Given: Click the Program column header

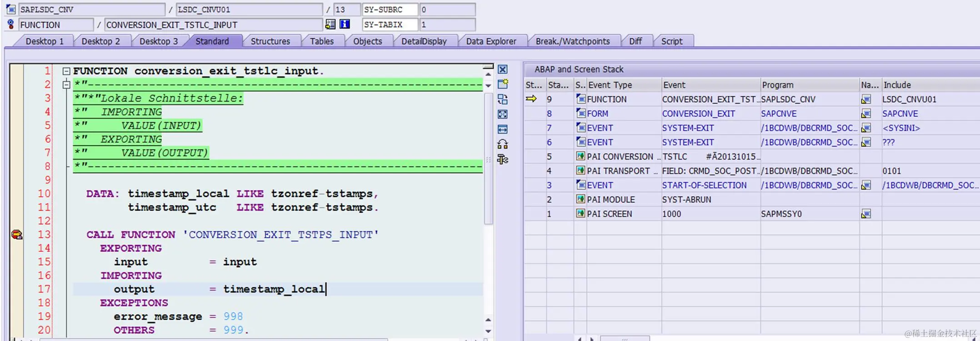Looking at the screenshot, I should coord(810,85).
